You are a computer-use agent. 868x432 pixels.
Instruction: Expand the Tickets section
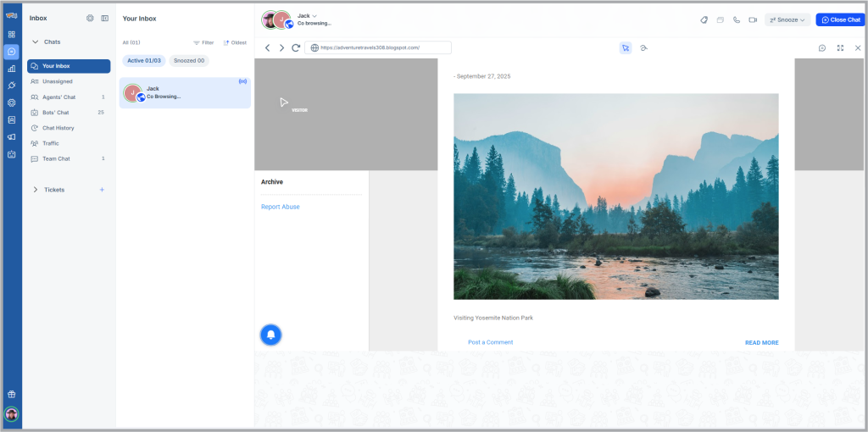click(x=35, y=190)
